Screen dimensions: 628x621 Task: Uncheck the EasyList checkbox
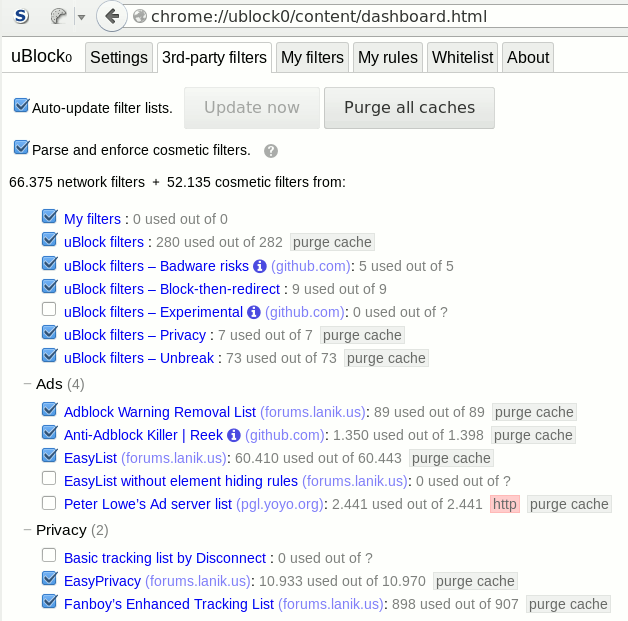(x=49, y=455)
